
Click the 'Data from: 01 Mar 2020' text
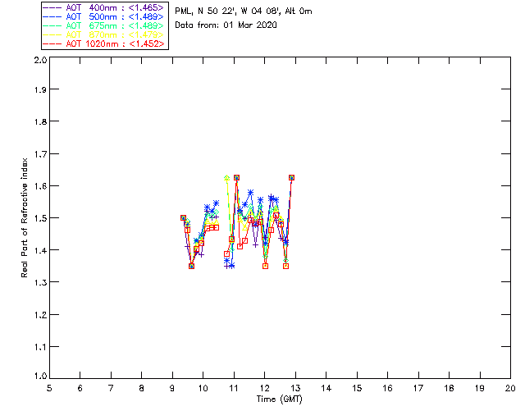pyautogui.click(x=226, y=25)
